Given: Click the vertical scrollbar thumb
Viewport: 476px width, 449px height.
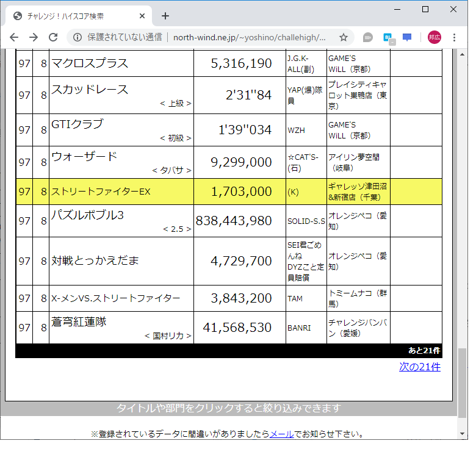Looking at the screenshot, I should pyautogui.click(x=462, y=383).
